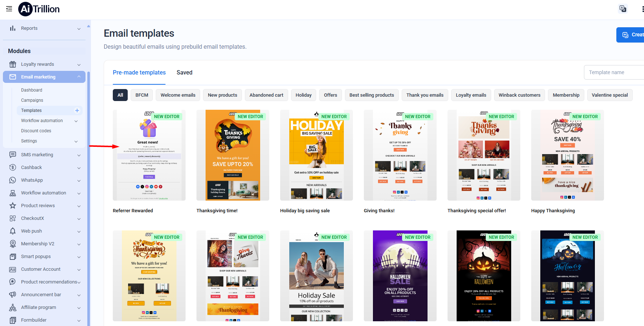
Task: Click the Loyalty rewards gift icon
Action: click(13, 64)
